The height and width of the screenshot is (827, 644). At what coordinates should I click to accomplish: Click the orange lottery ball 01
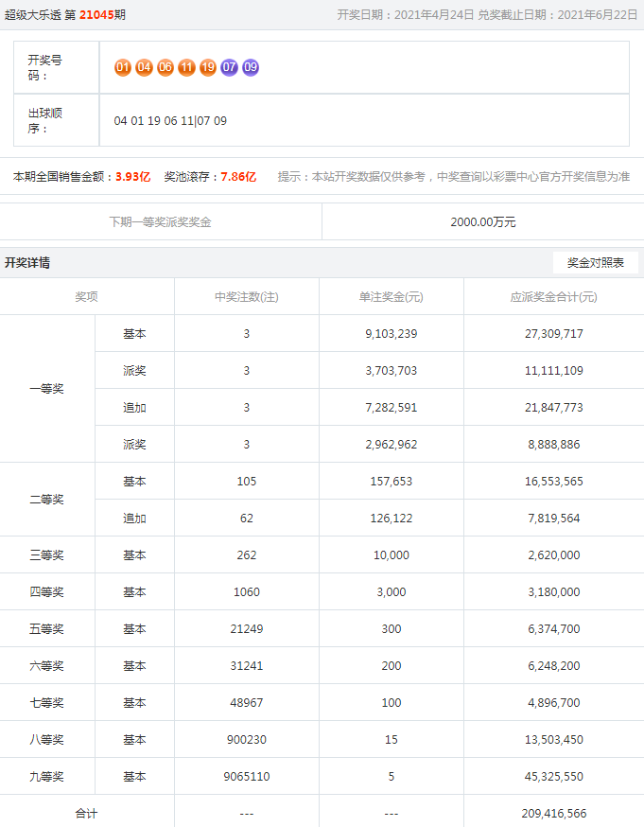[123, 67]
